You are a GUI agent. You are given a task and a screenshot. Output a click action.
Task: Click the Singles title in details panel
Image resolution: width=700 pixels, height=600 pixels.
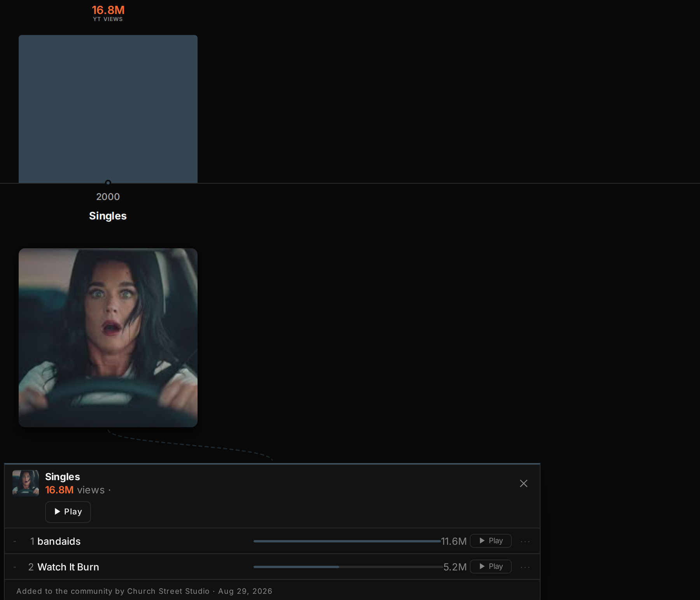(63, 477)
